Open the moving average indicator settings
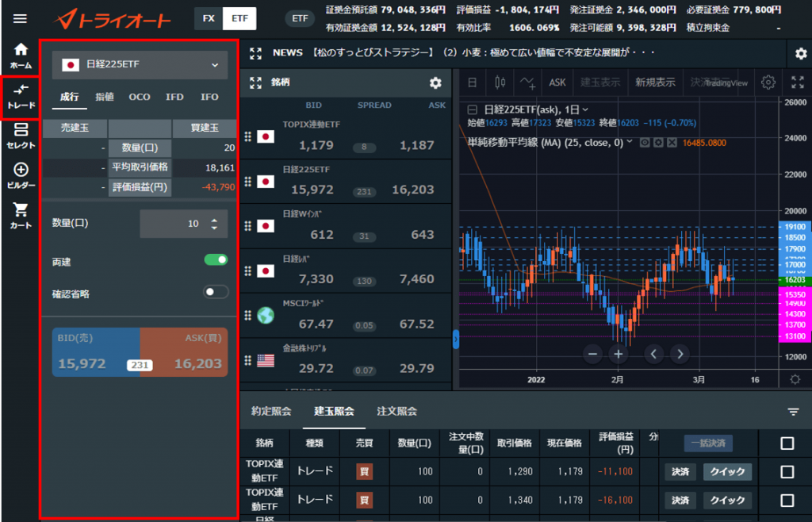Viewport: 812px width, 522px height. point(658,143)
